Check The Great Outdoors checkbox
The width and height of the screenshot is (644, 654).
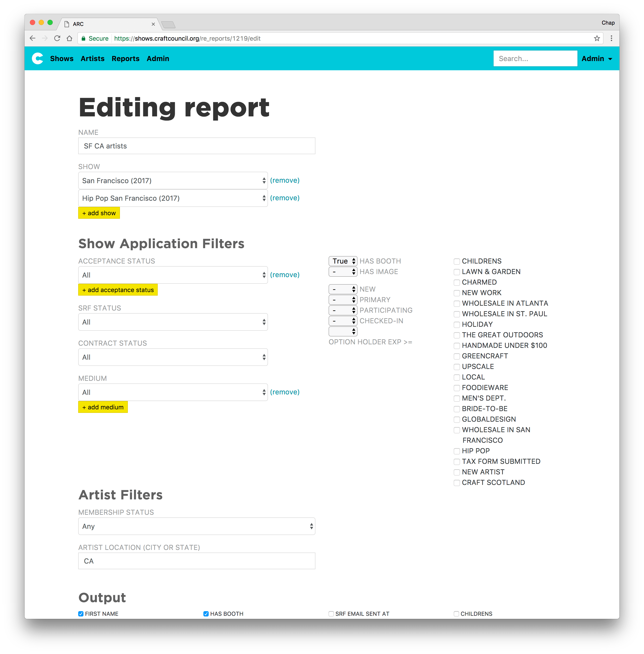pos(457,335)
